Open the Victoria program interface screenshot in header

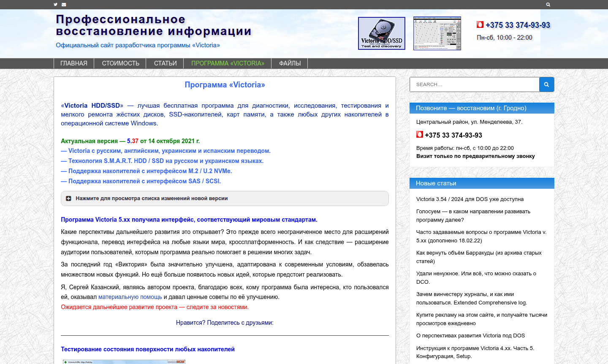point(437,33)
